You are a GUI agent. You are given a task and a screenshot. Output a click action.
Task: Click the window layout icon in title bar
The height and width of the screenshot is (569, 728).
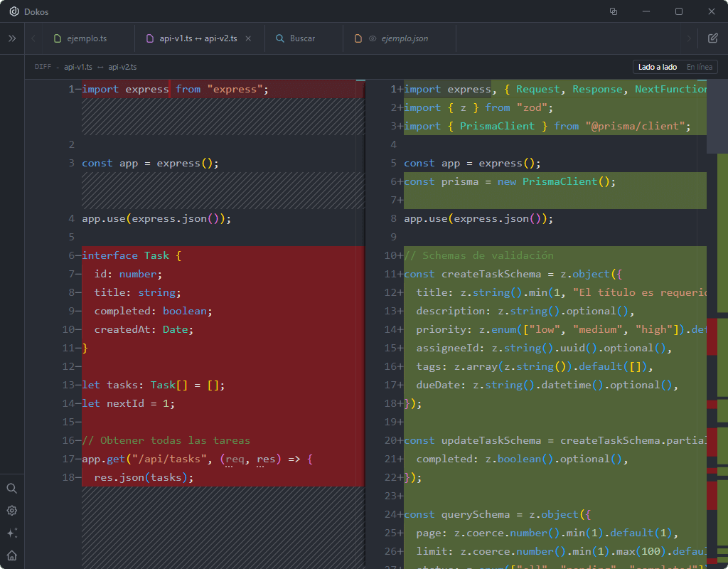614,11
